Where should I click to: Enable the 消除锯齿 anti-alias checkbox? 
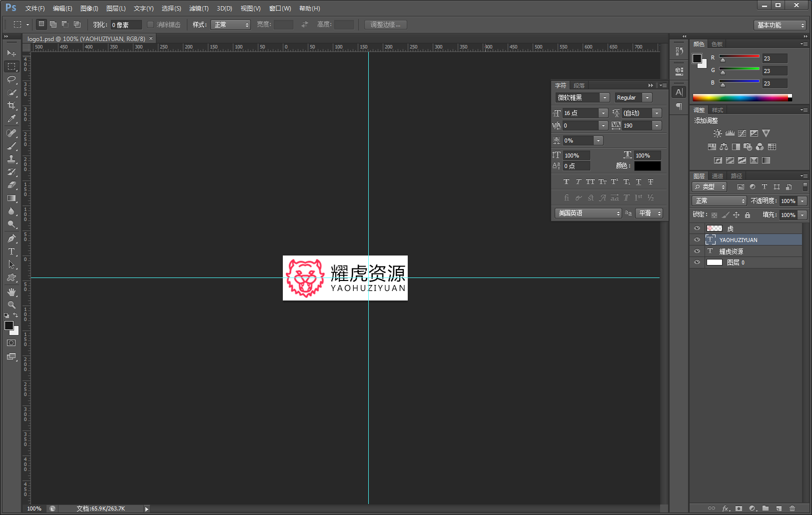[150, 24]
